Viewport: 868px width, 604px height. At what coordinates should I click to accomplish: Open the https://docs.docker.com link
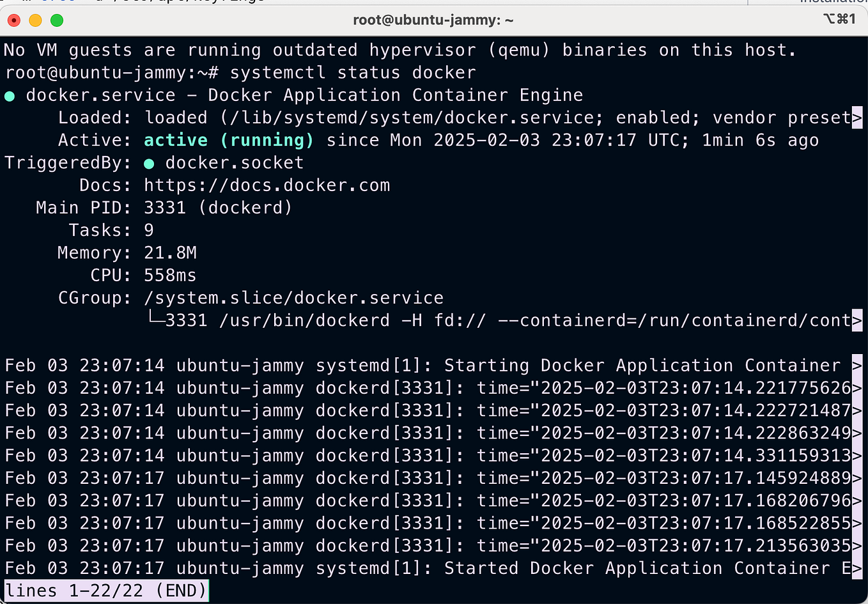point(267,185)
